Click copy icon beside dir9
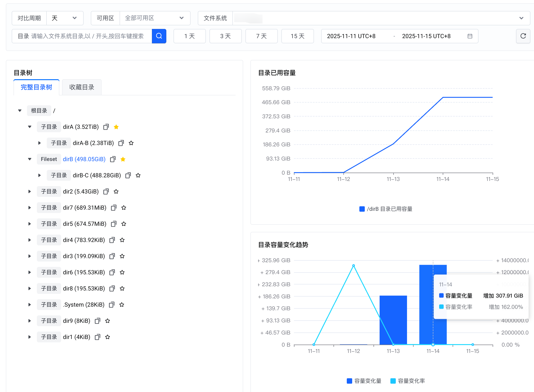The image size is (534, 392). tap(97, 321)
